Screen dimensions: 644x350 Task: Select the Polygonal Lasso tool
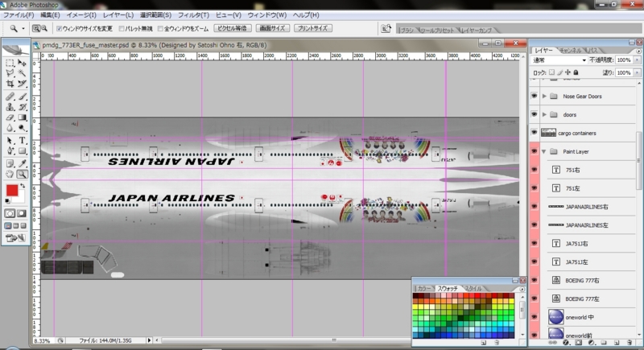pyautogui.click(x=10, y=73)
